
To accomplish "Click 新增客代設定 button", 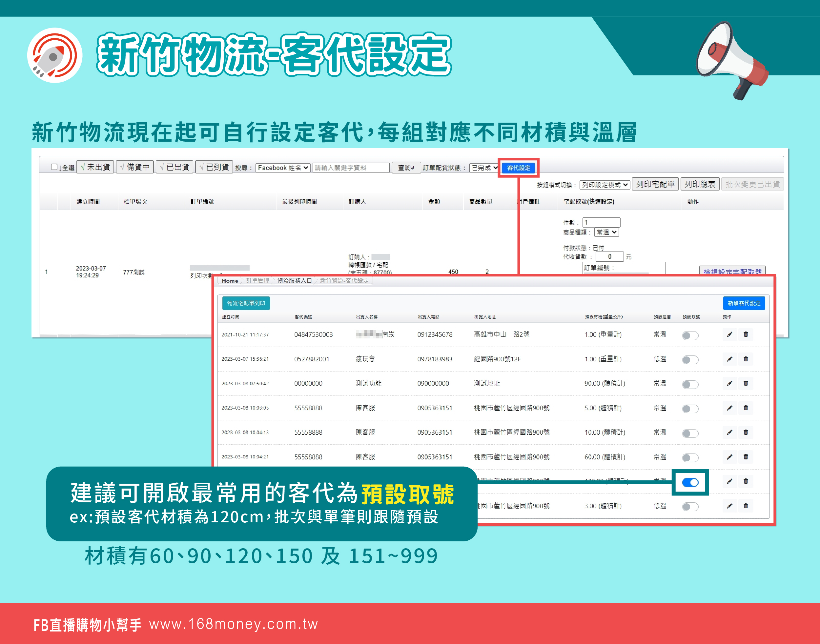I will [744, 303].
